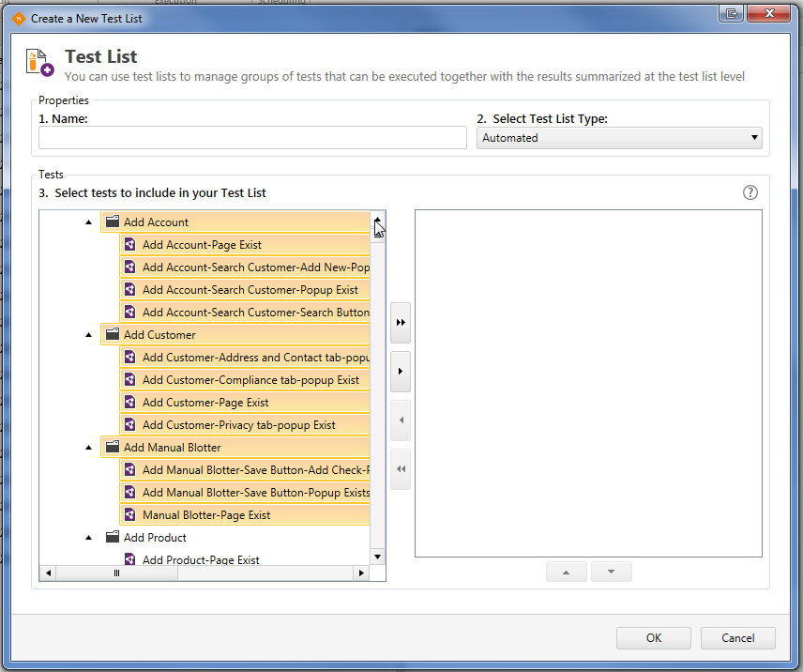The width and height of the screenshot is (803, 672).
Task: Click the add all tests double-arrow button
Action: click(x=401, y=323)
